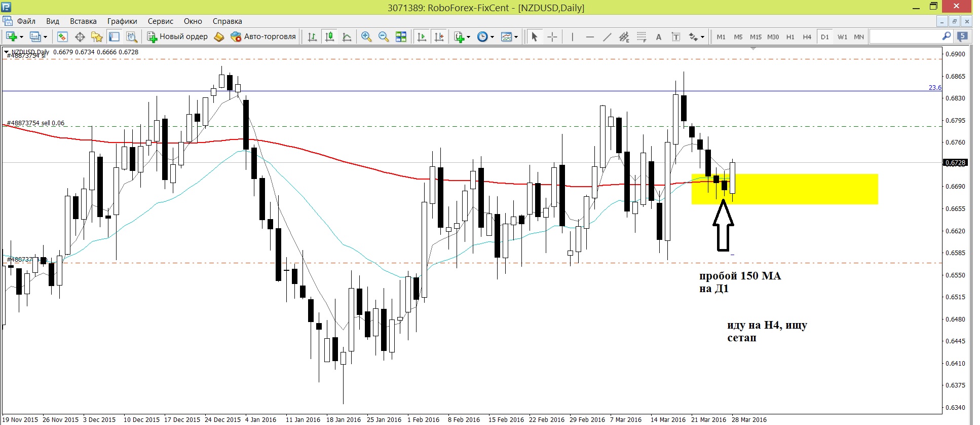
Task: Select the Vertical Line tool
Action: 572,37
